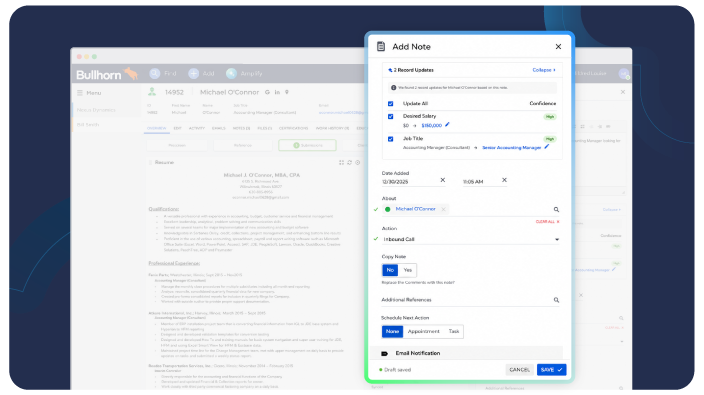Uncheck the Job Title update checkbox
Image resolution: width=704 pixels, height=395 pixels.
(x=391, y=139)
